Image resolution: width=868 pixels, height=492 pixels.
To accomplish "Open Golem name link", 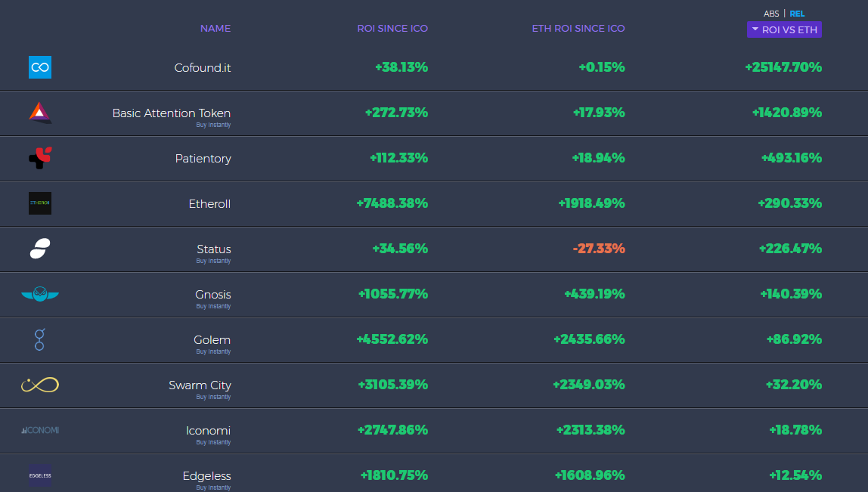I will click(212, 340).
